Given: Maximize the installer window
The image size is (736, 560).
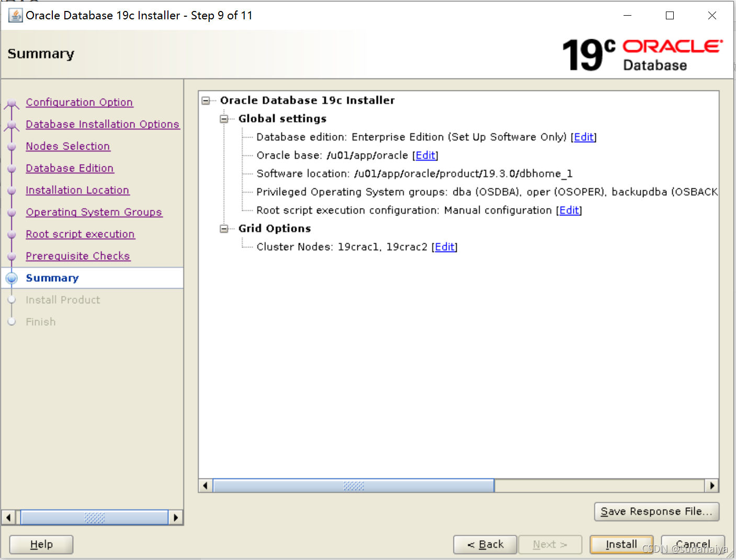Looking at the screenshot, I should (670, 16).
